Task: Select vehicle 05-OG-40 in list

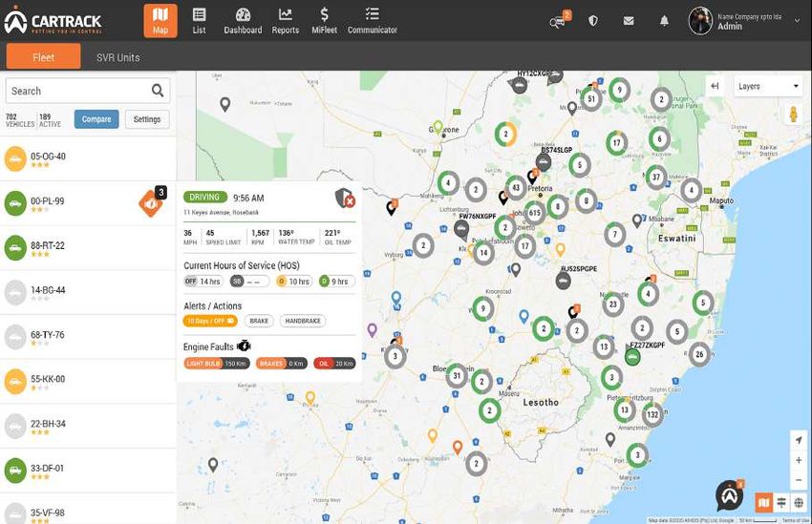Action: 88,158
